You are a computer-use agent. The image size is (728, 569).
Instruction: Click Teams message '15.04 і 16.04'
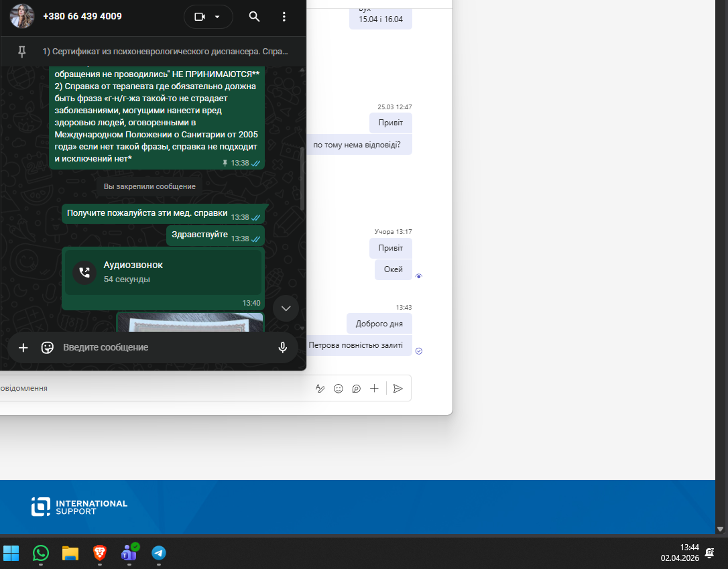[x=380, y=19]
